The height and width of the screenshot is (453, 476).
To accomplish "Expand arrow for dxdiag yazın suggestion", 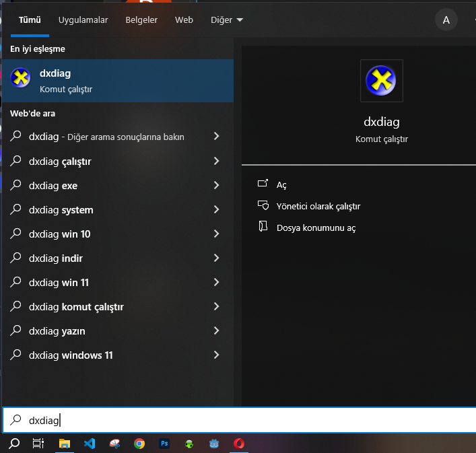I will (x=216, y=330).
